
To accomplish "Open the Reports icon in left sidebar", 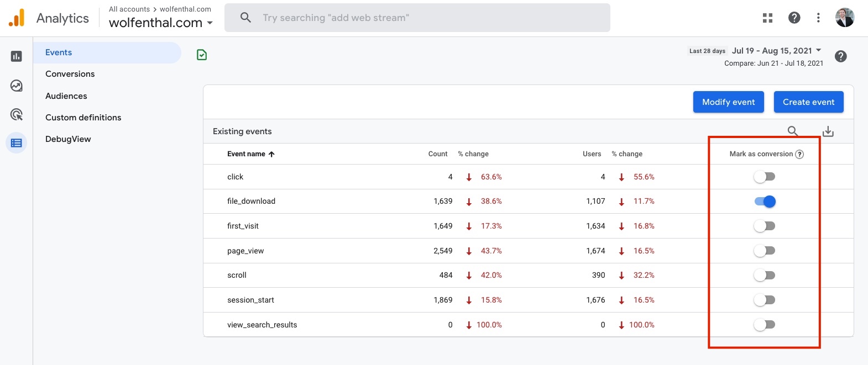I will point(17,56).
